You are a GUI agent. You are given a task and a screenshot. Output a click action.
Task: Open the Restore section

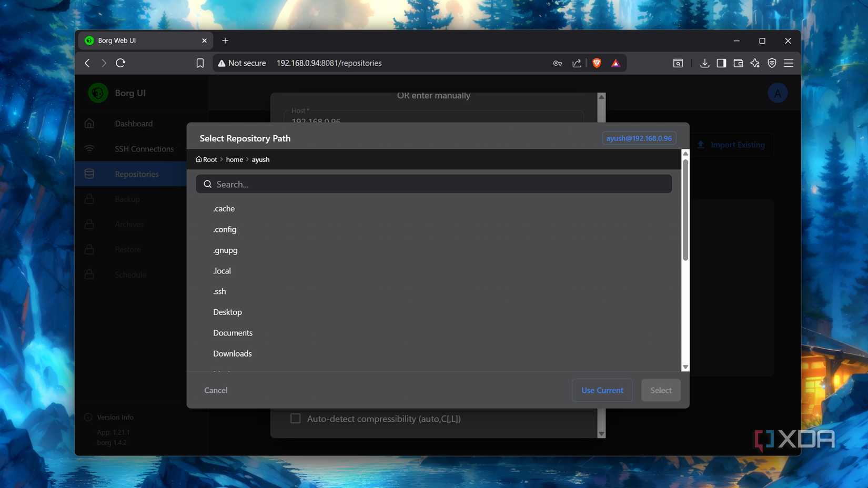coord(127,249)
